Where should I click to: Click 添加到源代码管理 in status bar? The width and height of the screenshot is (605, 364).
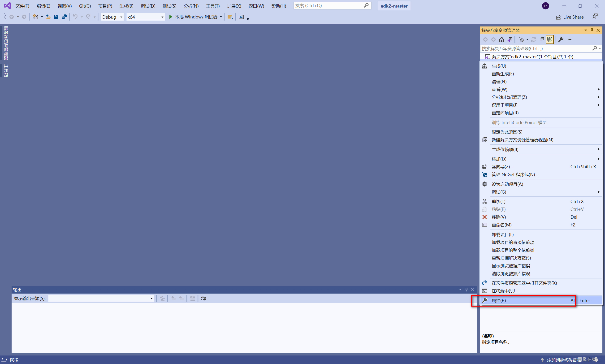[564, 360]
